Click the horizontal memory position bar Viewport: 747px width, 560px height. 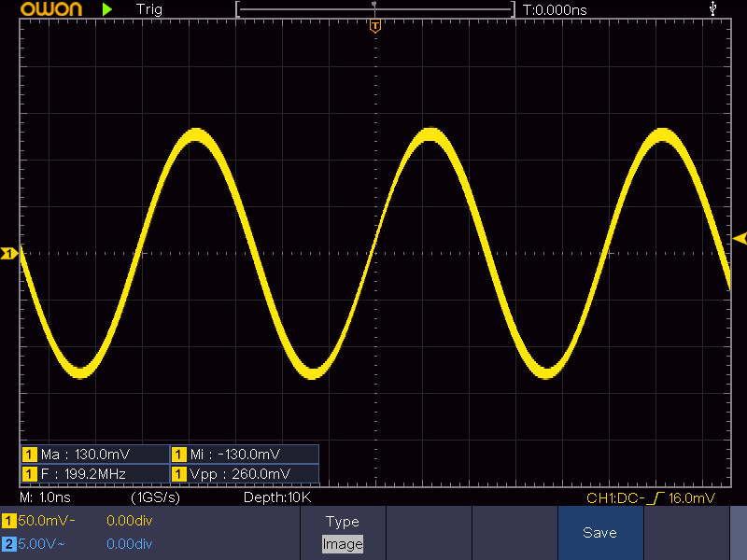click(375, 9)
